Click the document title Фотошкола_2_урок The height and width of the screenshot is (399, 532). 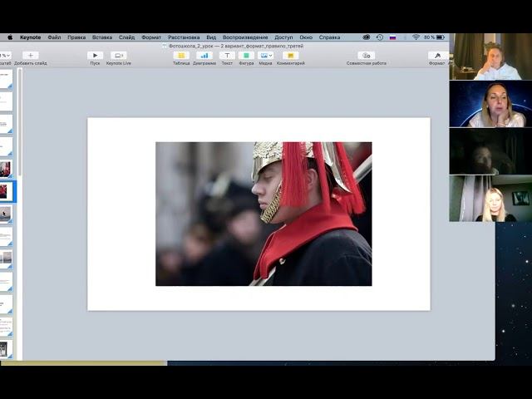(x=236, y=46)
